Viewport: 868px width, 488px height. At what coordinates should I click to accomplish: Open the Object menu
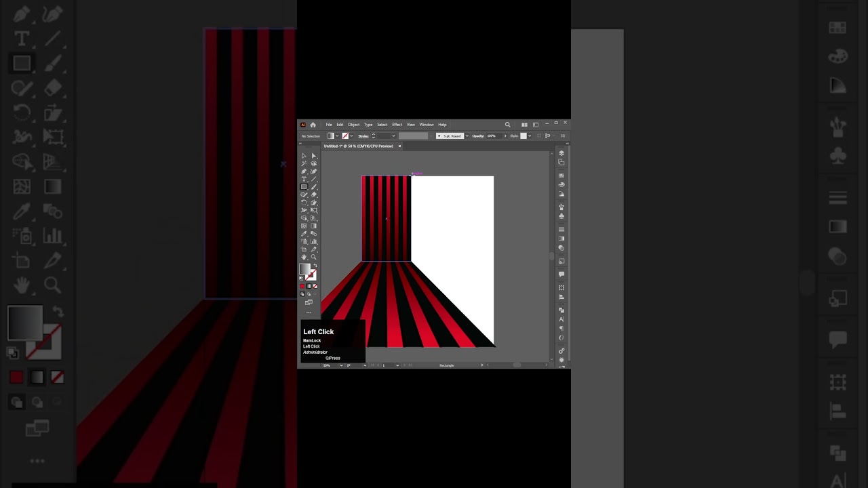[x=354, y=125]
